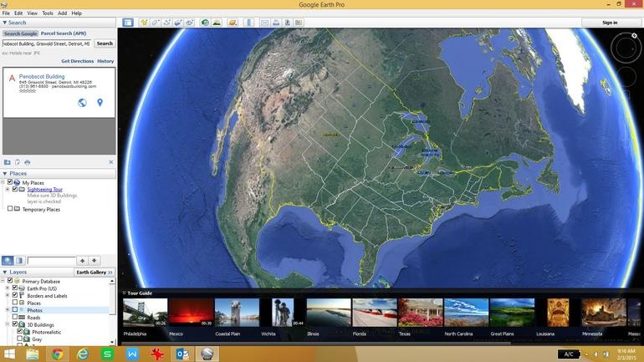Click the Print icon in toolbar
The height and width of the screenshot is (362, 644).
tap(276, 23)
